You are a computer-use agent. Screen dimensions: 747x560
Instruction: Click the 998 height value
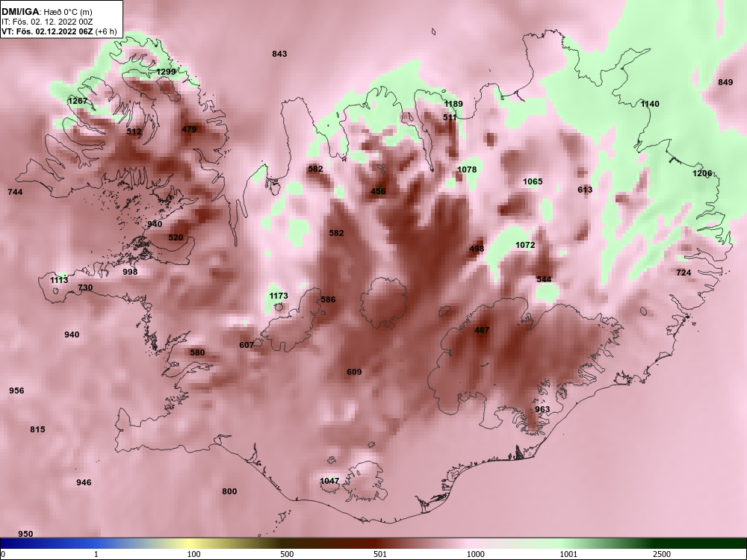coord(130,272)
